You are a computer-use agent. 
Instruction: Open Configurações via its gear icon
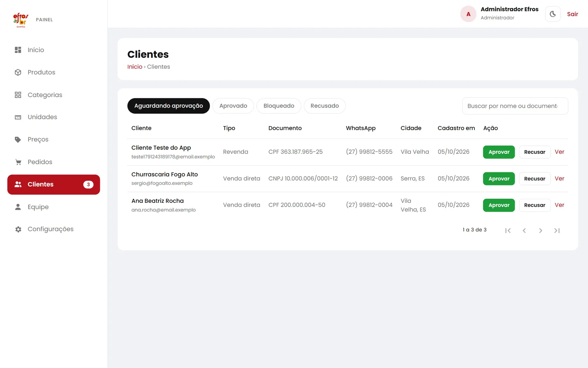click(x=18, y=229)
